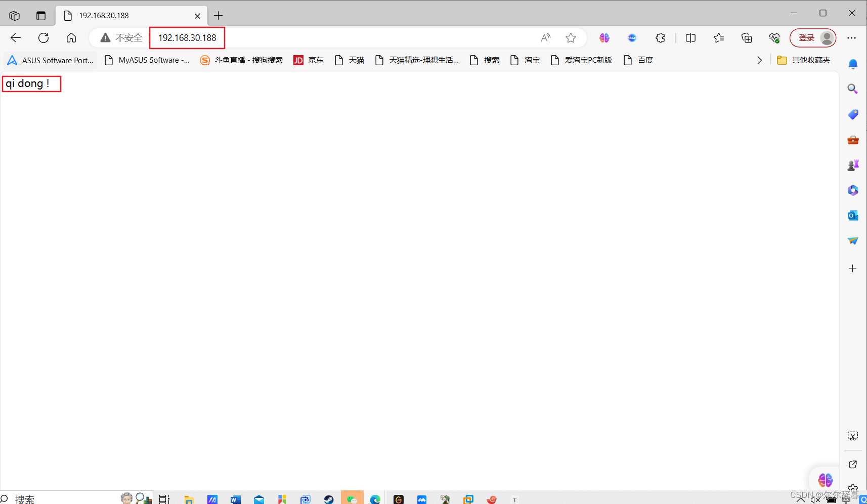867x504 pixels.
Task: Open the sidebar Shopping tag icon
Action: pos(853,114)
